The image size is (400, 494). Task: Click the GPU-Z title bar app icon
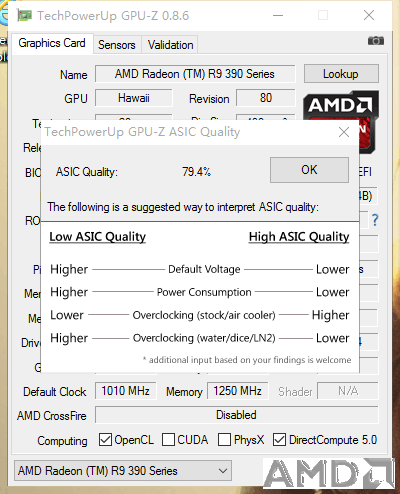[x=25, y=15]
